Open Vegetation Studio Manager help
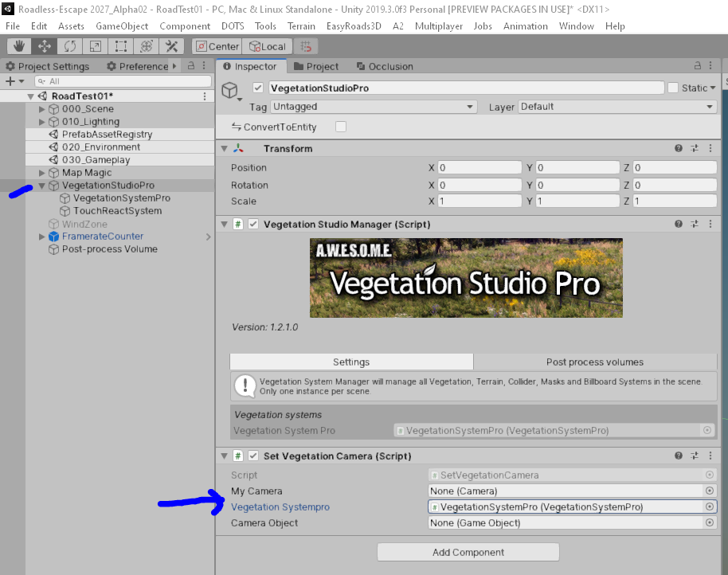This screenshot has width=728, height=575. coord(679,224)
